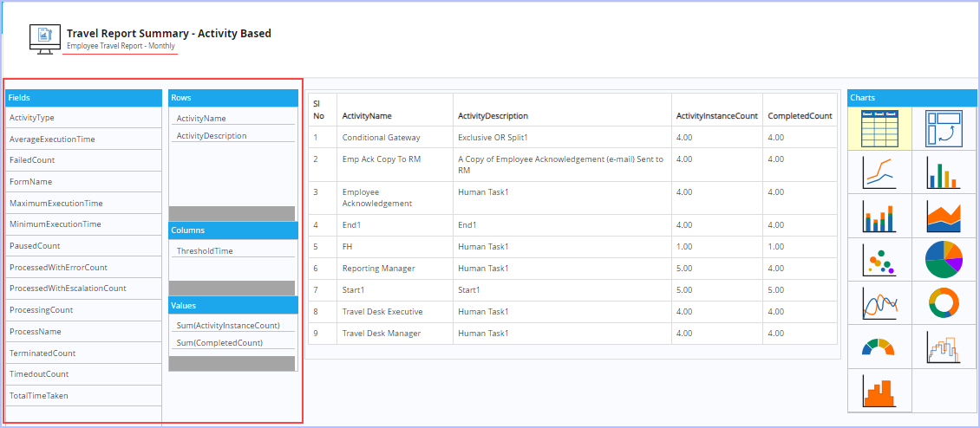980x428 pixels.
Task: Click the gray bar below Values list
Action: click(232, 364)
